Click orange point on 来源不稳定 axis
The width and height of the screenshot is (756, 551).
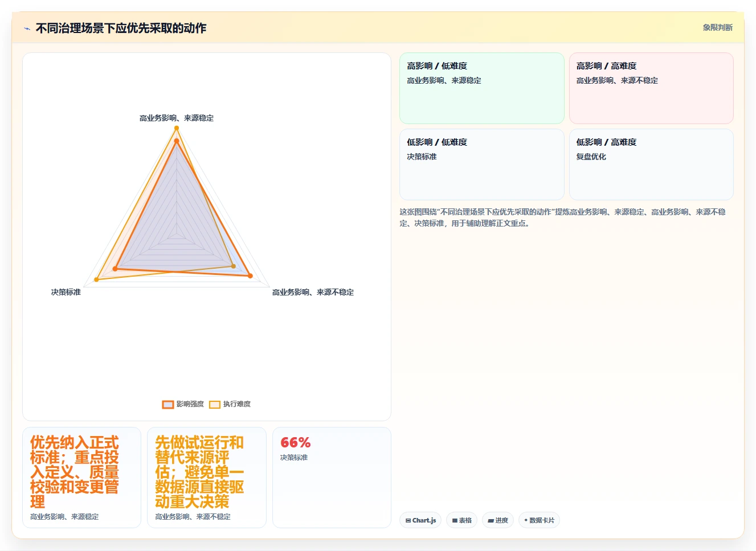click(250, 276)
